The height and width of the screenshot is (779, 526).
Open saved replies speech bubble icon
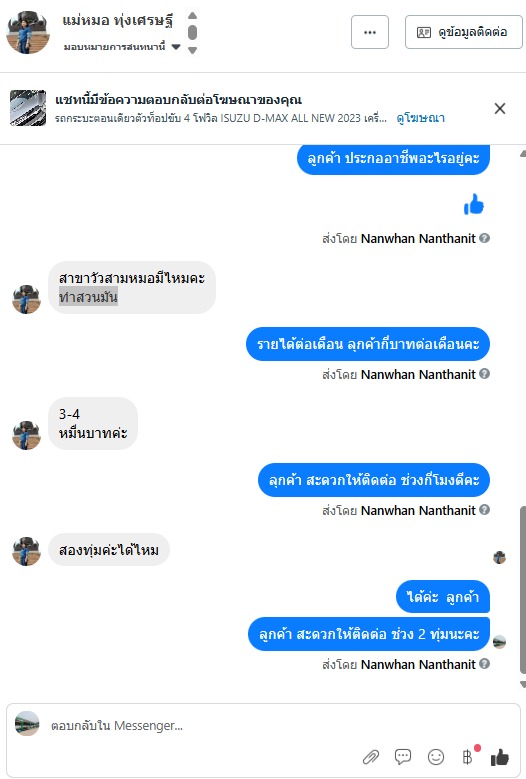tap(403, 757)
